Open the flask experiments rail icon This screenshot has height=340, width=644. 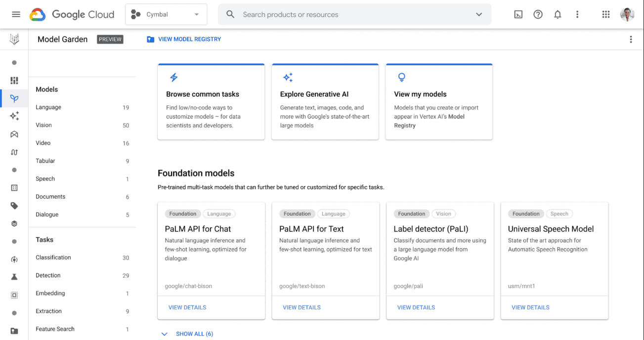click(x=14, y=277)
